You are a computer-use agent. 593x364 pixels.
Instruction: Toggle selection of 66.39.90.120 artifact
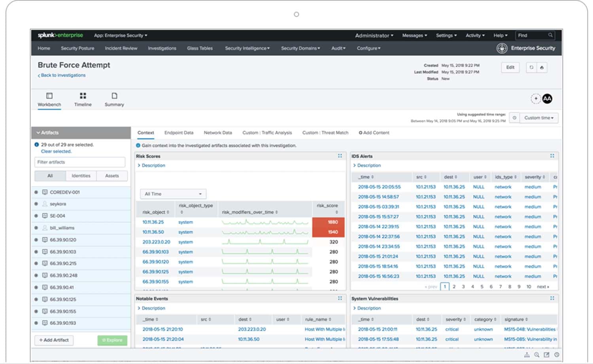pyautogui.click(x=36, y=240)
